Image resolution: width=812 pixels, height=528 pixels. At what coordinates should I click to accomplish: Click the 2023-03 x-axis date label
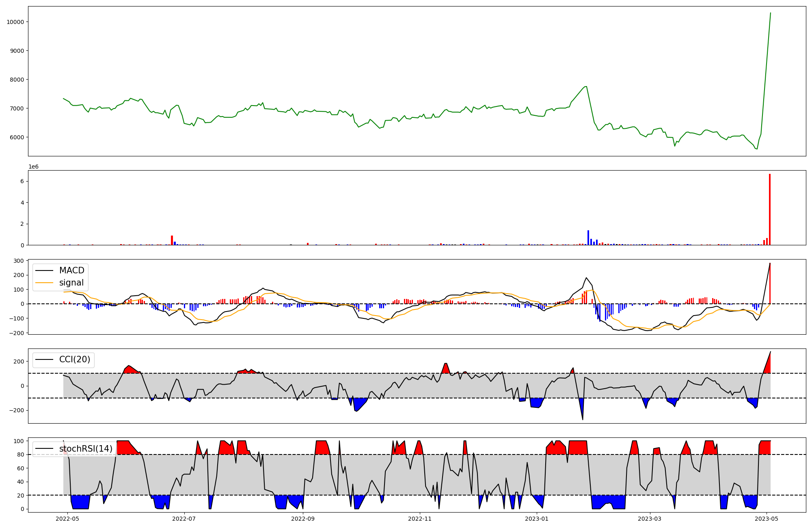pos(650,519)
